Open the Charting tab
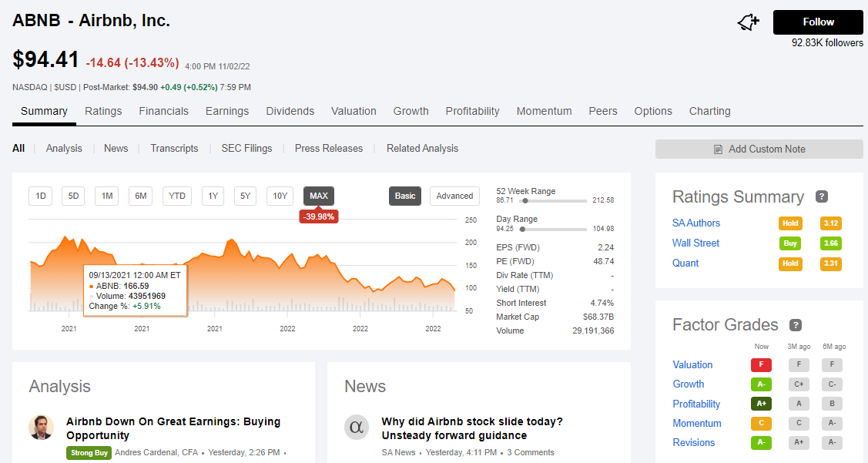868x463 pixels. point(709,111)
